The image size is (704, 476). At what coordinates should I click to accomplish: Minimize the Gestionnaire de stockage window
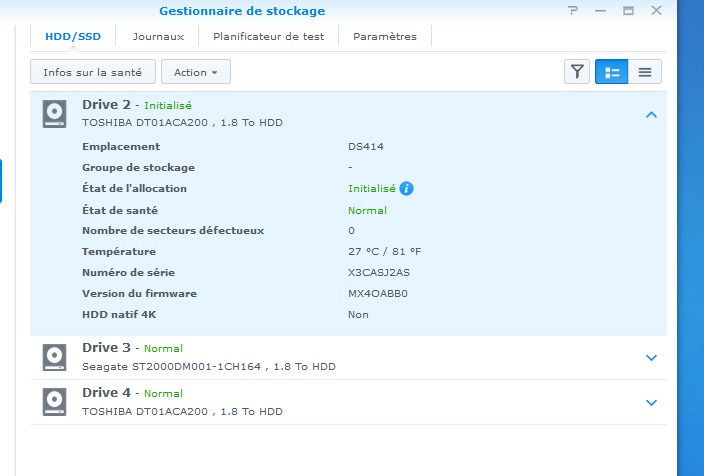point(600,10)
